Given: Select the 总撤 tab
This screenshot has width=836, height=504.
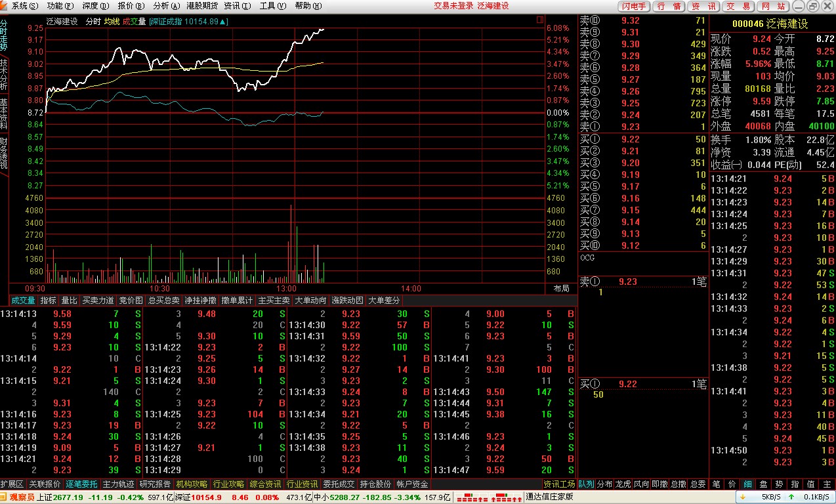Looking at the screenshot, I should 679,484.
